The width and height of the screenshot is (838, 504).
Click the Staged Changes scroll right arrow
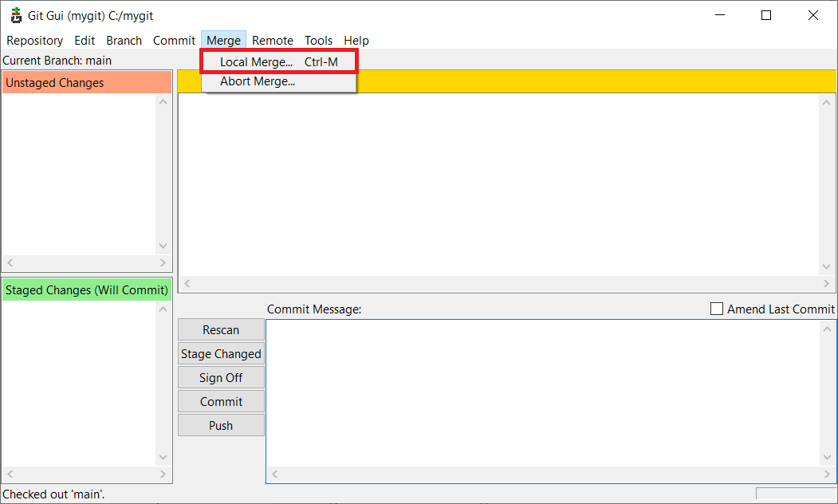point(163,474)
